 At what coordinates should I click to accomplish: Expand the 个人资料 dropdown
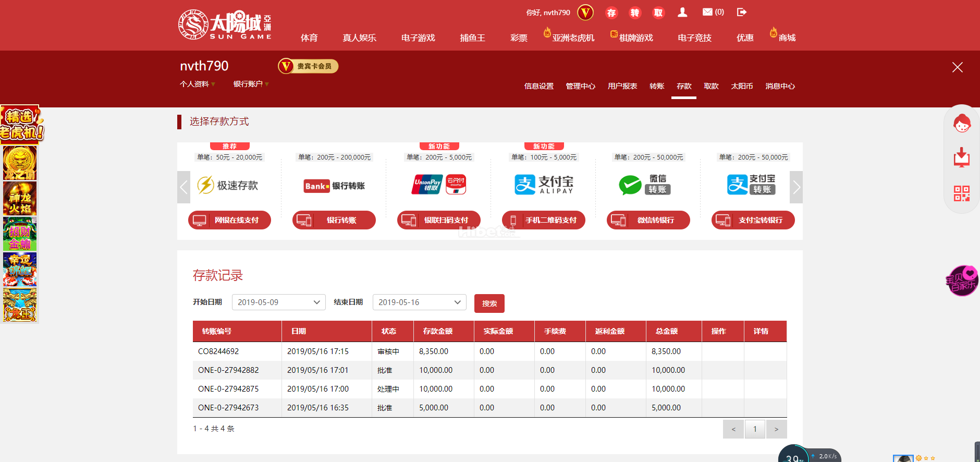tap(198, 84)
